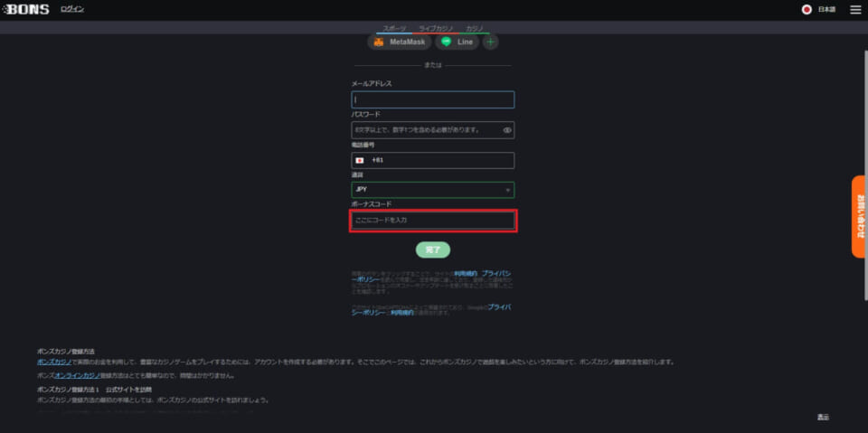Open the 日本語 language selector
This screenshot has height=433, width=868.
(826, 10)
